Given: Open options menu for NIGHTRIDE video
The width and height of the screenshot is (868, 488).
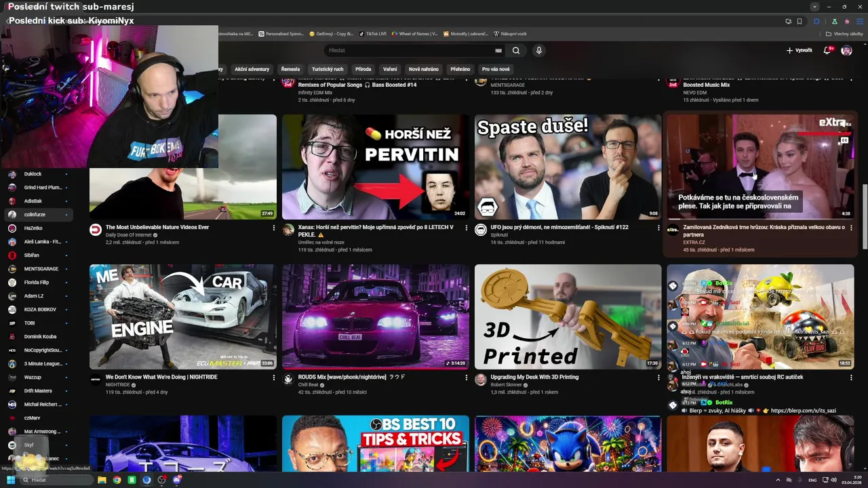Looking at the screenshot, I should 274,378.
